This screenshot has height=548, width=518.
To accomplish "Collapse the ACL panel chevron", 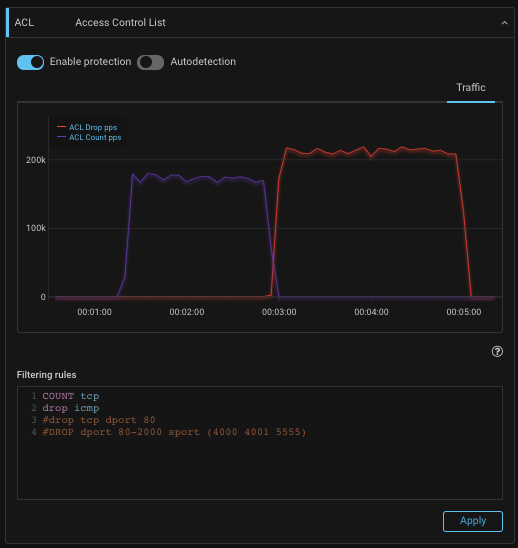I will [504, 23].
